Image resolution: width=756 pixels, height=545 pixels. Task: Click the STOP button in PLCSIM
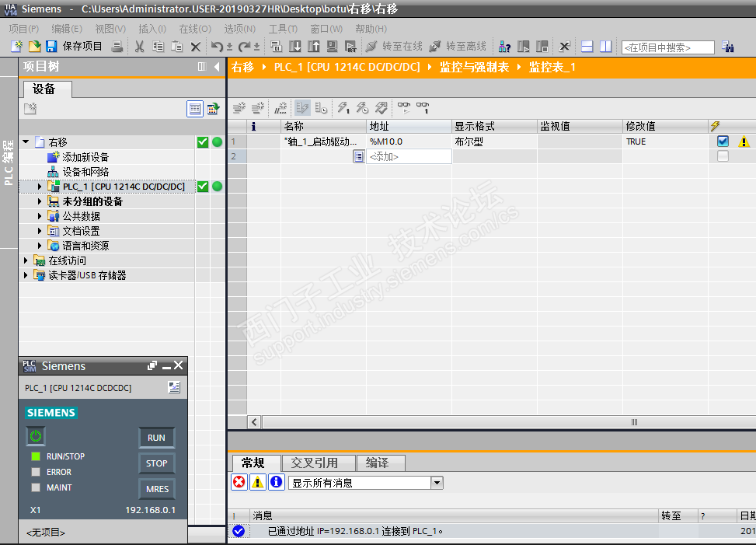[157, 463]
